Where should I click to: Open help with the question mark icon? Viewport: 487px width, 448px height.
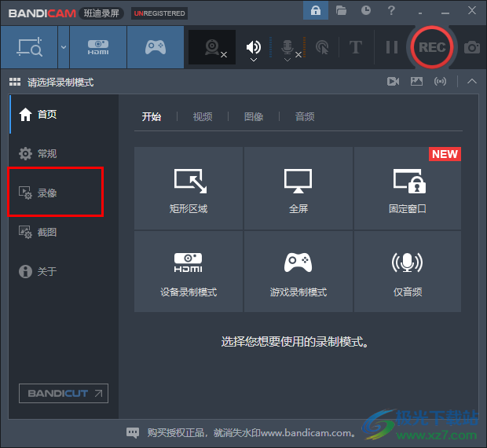[391, 10]
